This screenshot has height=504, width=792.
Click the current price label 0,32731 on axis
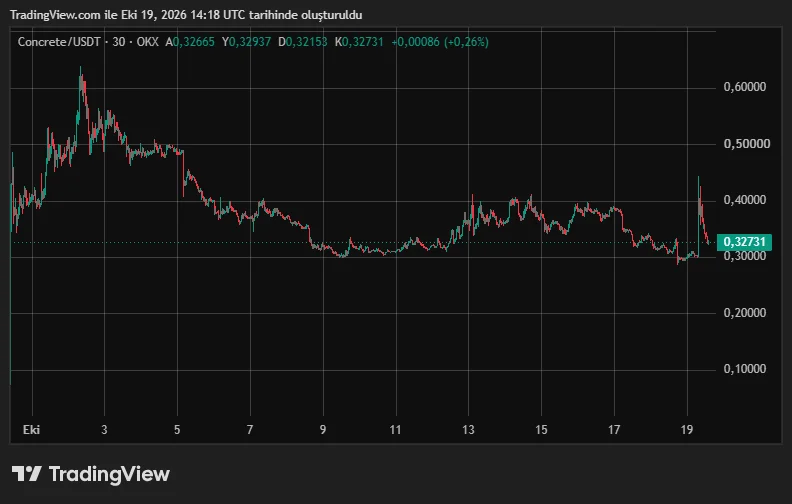pos(744,242)
